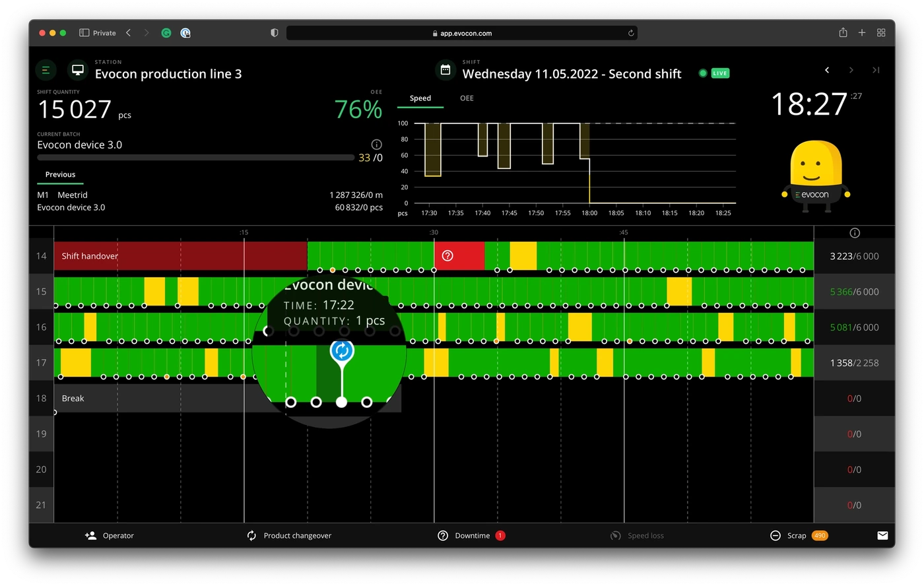The height and width of the screenshot is (586, 924).
Task: Open the shift calendar icon
Action: (x=445, y=69)
